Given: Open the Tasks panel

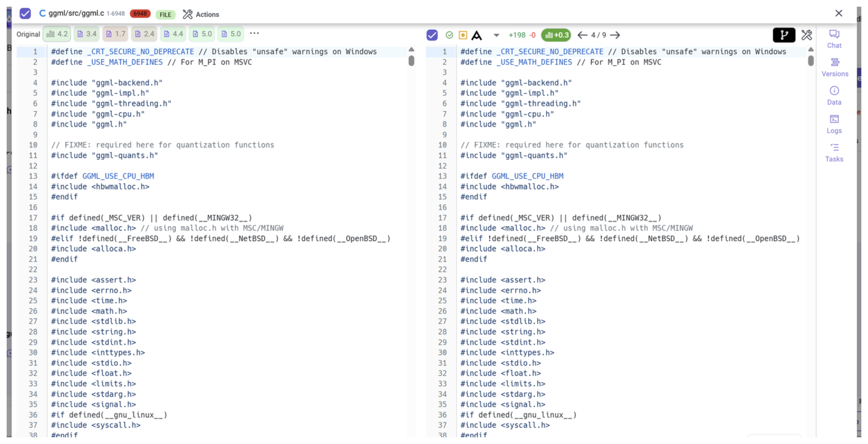Looking at the screenshot, I should click(x=834, y=152).
